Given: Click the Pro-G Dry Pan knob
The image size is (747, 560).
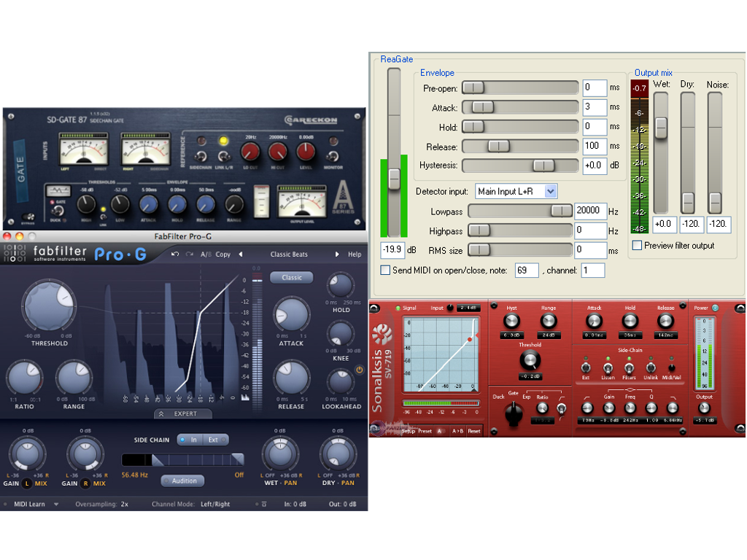Looking at the screenshot, I should [x=338, y=454].
